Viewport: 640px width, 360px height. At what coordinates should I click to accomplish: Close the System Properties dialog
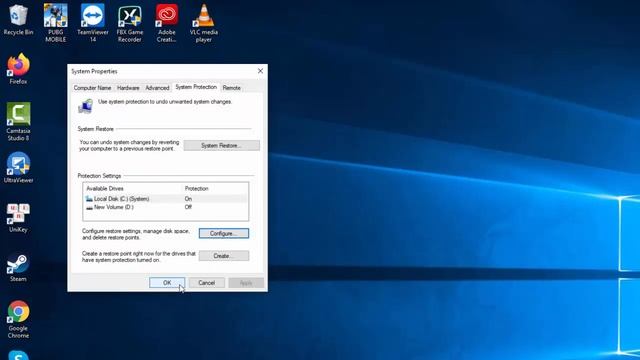pos(260,71)
